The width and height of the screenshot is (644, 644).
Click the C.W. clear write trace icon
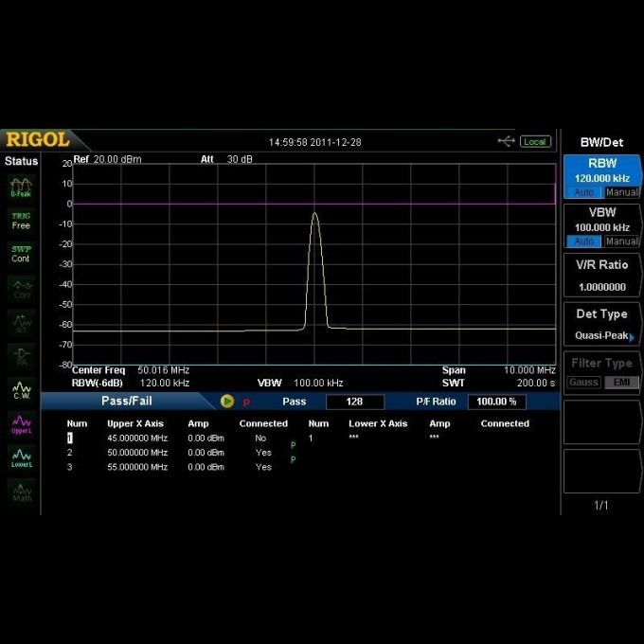21,389
